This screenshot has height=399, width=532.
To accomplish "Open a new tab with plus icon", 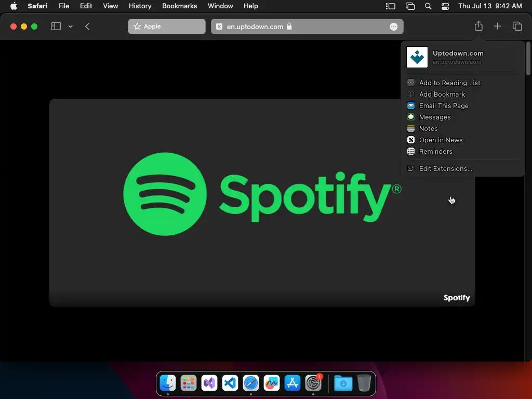I will (497, 26).
